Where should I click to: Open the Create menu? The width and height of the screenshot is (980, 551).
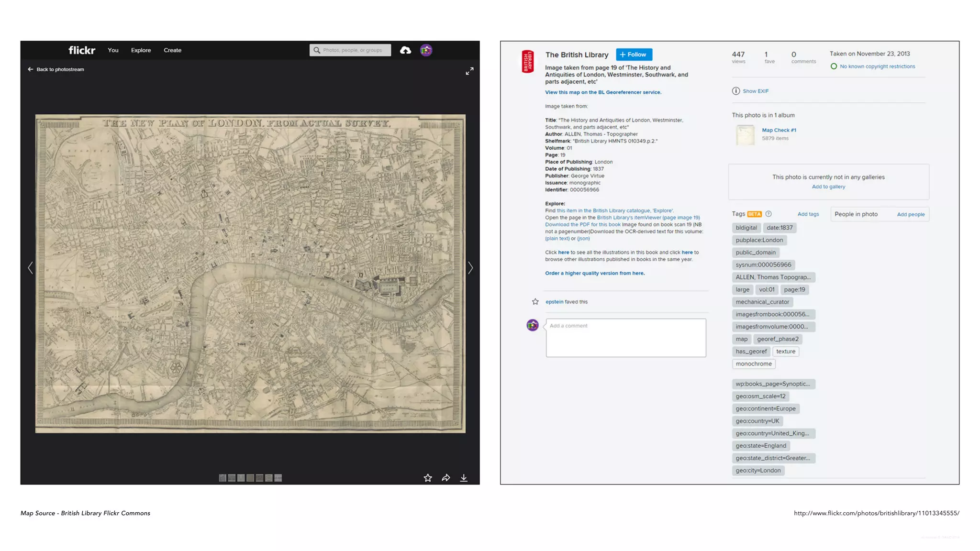[172, 50]
